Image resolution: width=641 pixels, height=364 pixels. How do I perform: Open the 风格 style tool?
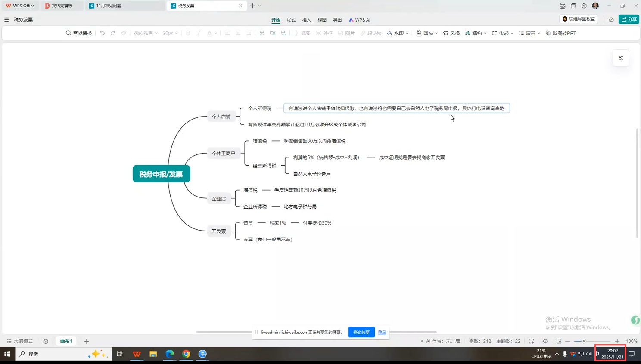pos(451,33)
